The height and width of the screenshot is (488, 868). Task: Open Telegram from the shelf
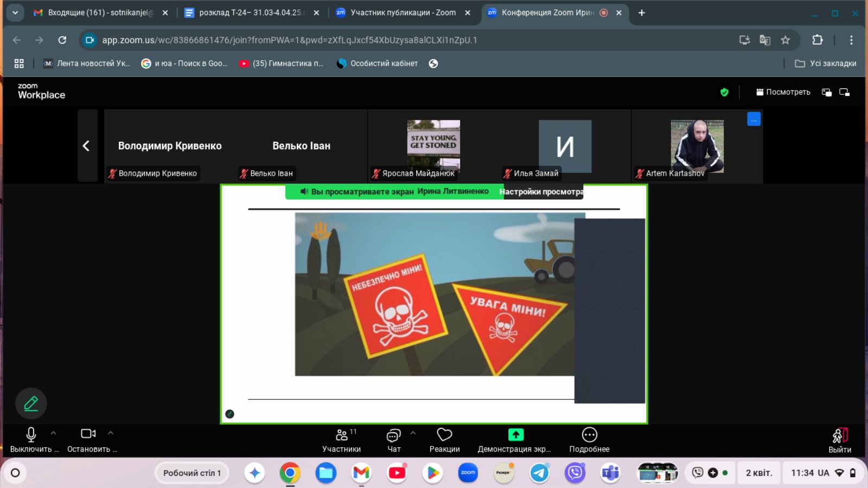[x=539, y=473]
